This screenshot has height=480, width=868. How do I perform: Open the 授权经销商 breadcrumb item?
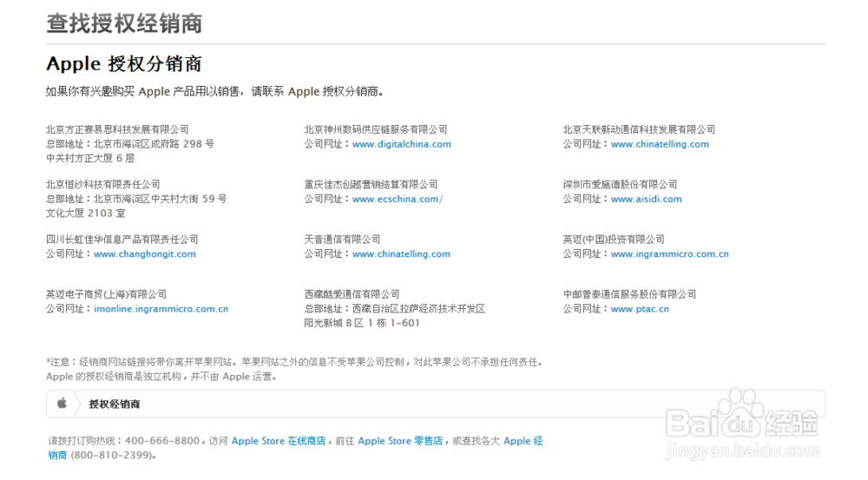pos(114,404)
